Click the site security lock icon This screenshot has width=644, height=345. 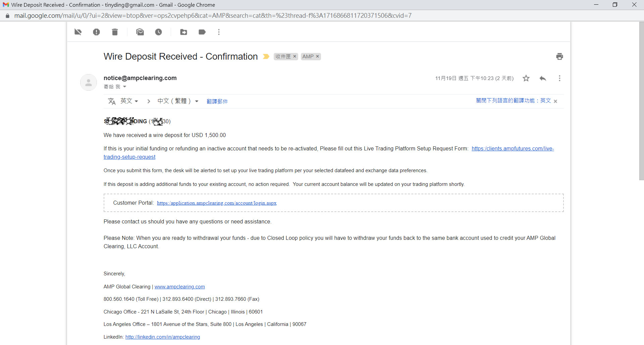coord(7,15)
